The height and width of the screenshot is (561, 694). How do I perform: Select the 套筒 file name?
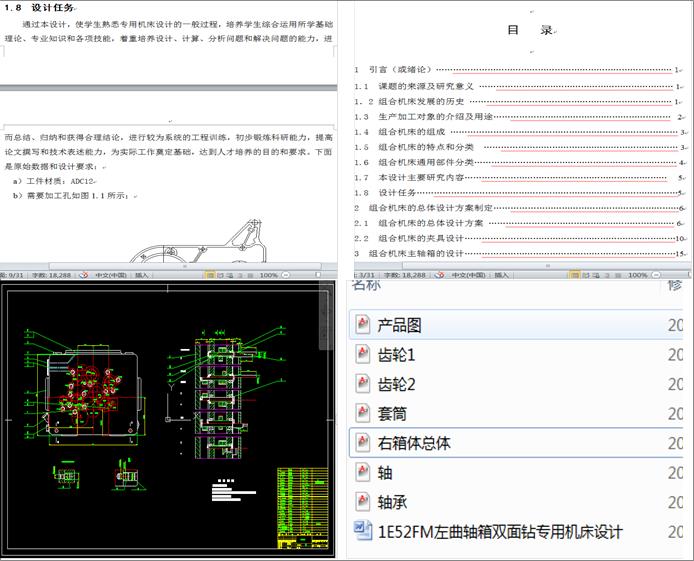(392, 414)
